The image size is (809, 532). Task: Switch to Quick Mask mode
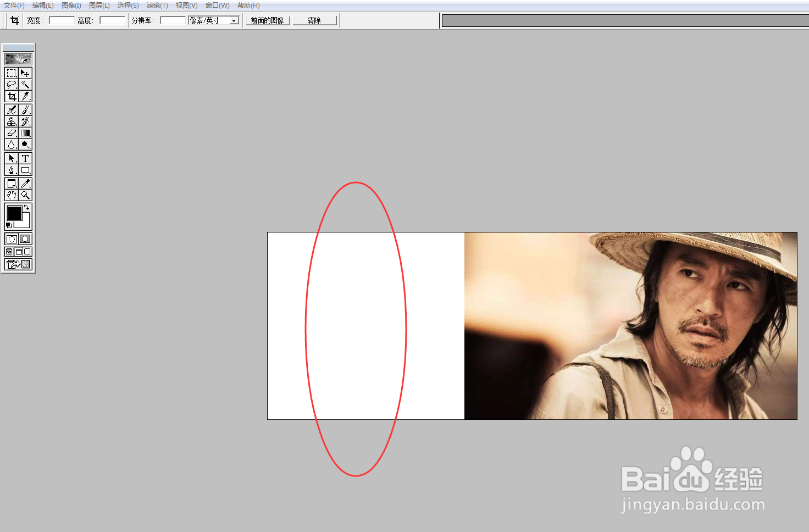point(25,239)
